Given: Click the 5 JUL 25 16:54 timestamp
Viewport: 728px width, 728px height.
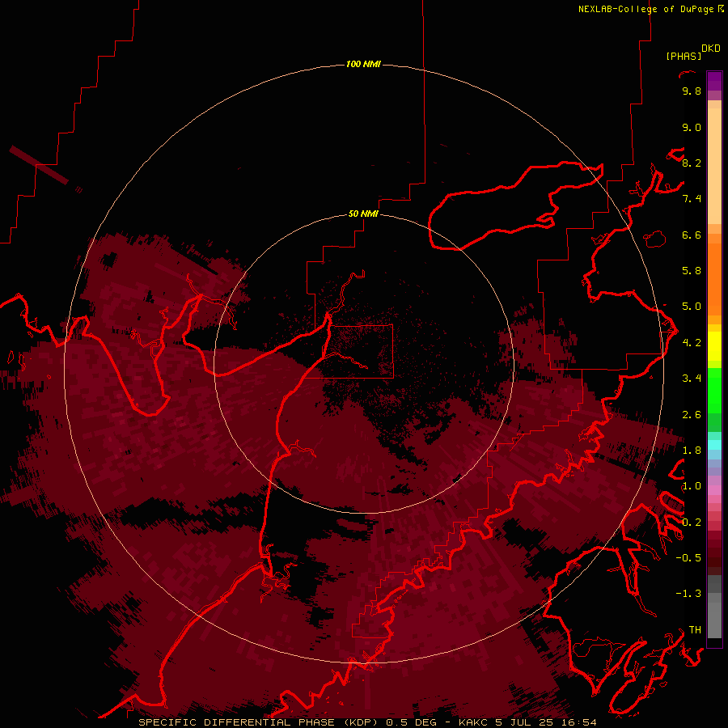Looking at the screenshot, I should click(546, 722).
